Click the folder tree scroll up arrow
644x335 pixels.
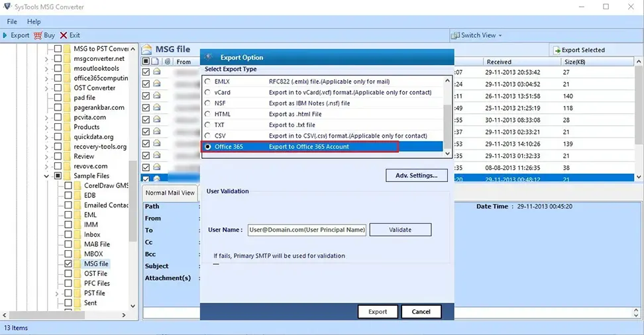133,49
